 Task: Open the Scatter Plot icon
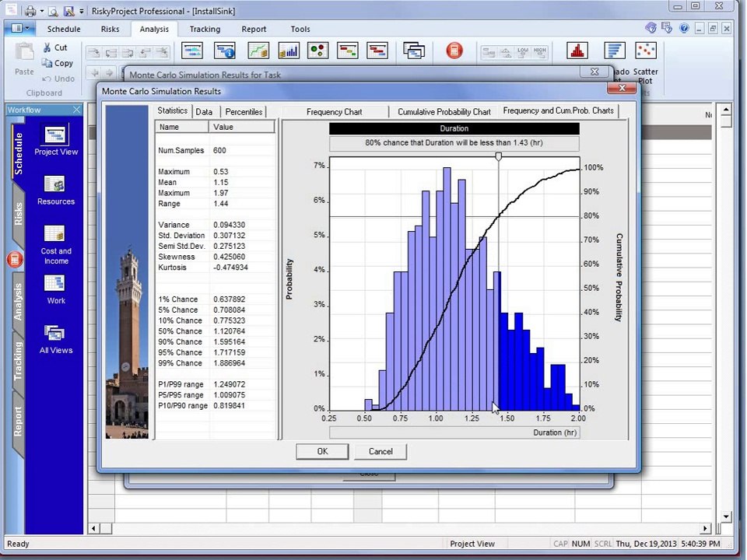click(646, 51)
